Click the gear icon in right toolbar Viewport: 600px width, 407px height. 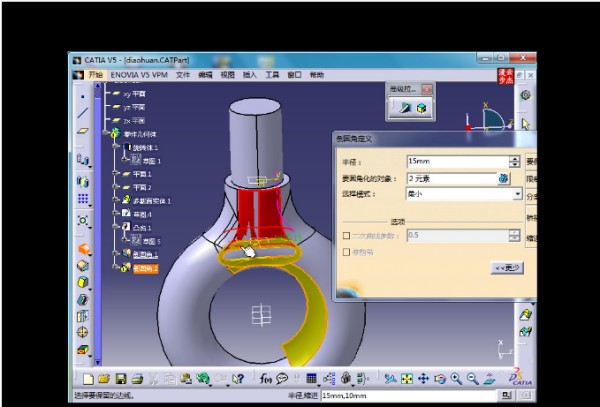(x=525, y=95)
